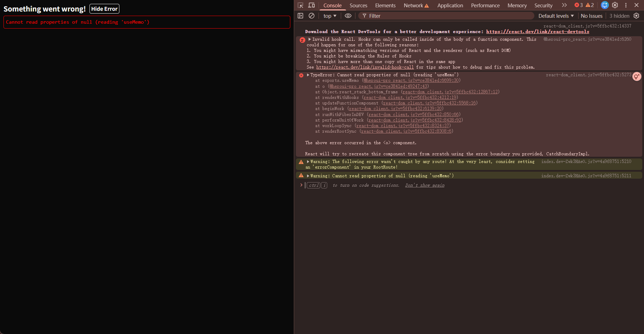
Task: Open source react-dom_client.js:14337
Action: pos(587,26)
